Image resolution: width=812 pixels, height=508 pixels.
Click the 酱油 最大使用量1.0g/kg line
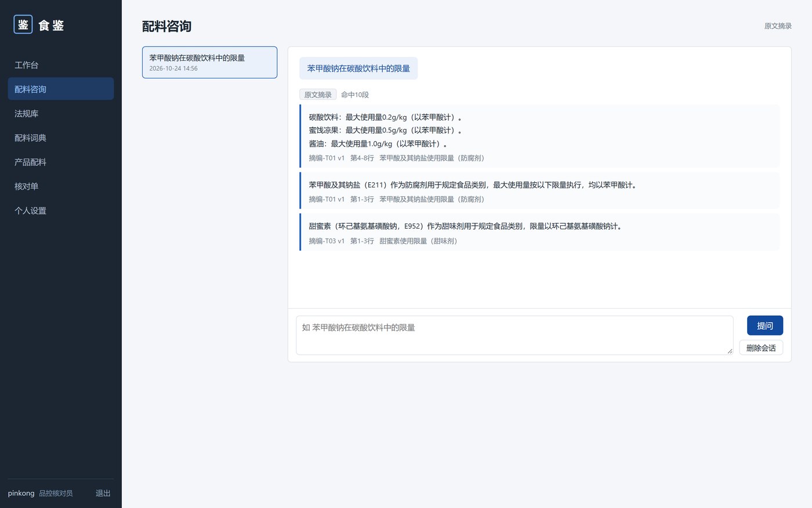pyautogui.click(x=378, y=143)
